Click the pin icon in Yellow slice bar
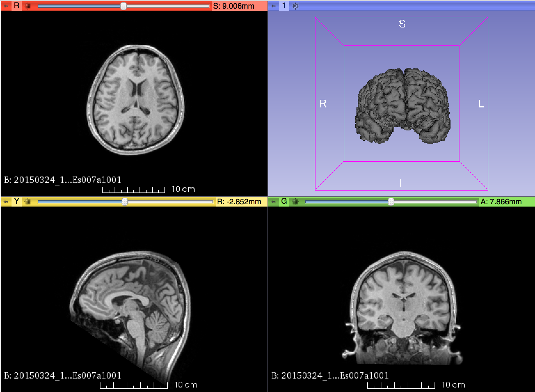 [6, 202]
